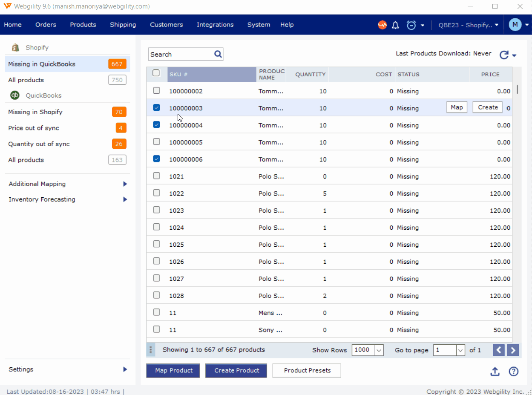
Task: Select Quantity out of sync
Action: (x=67, y=144)
